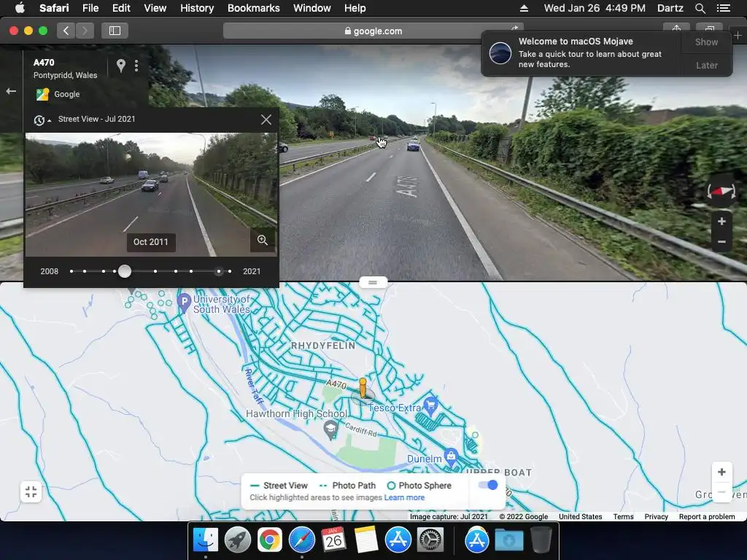This screenshot has width=747, height=560.
Task: Zoom in on the lower map
Action: (x=721, y=472)
